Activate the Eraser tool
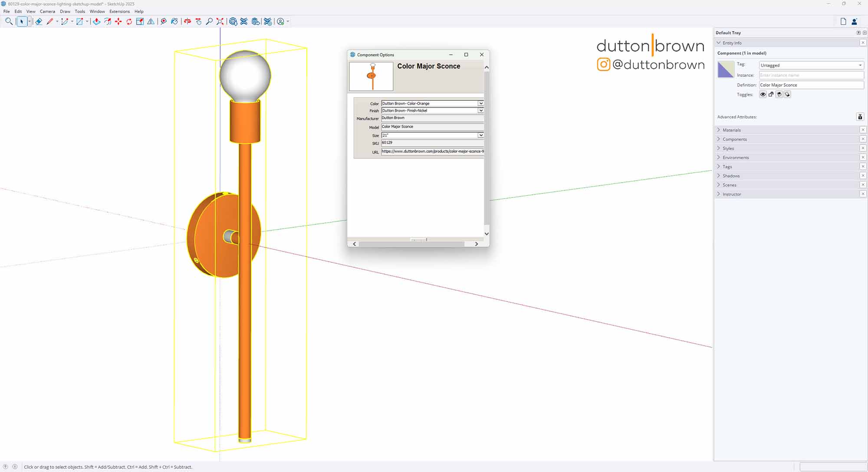This screenshot has height=472, width=868. pos(39,21)
